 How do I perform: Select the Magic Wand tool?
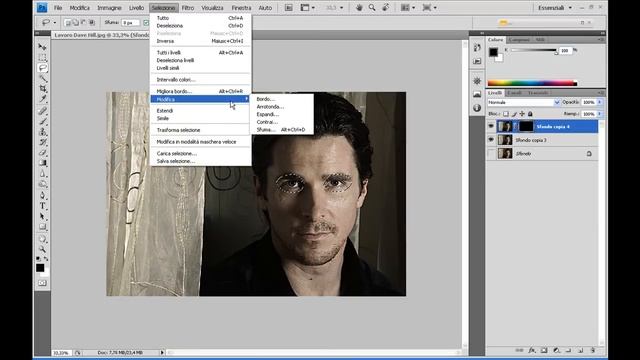click(x=42, y=78)
